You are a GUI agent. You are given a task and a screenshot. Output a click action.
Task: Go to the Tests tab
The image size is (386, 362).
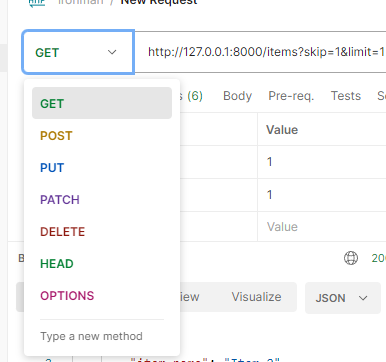point(346,96)
